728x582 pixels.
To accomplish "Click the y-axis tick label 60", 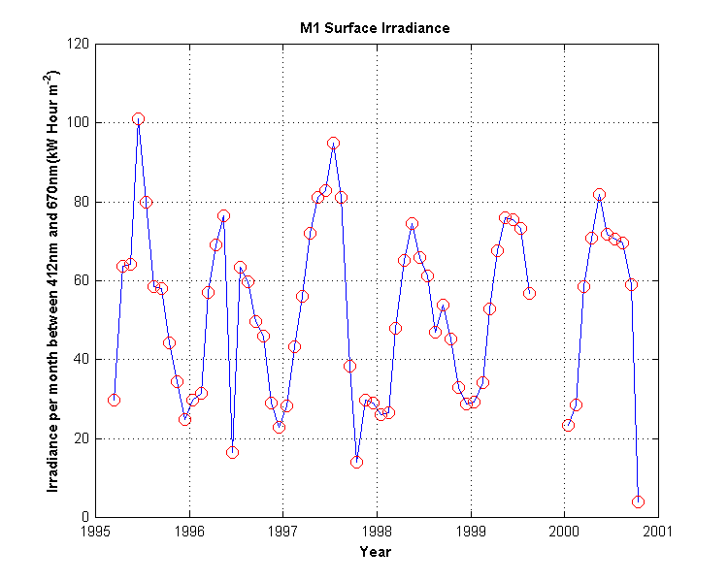I will [x=82, y=280].
